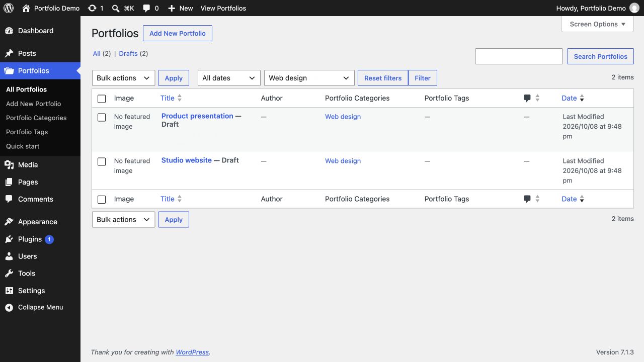Click the Reset filters button
Image resolution: width=644 pixels, height=362 pixels.
pos(383,78)
